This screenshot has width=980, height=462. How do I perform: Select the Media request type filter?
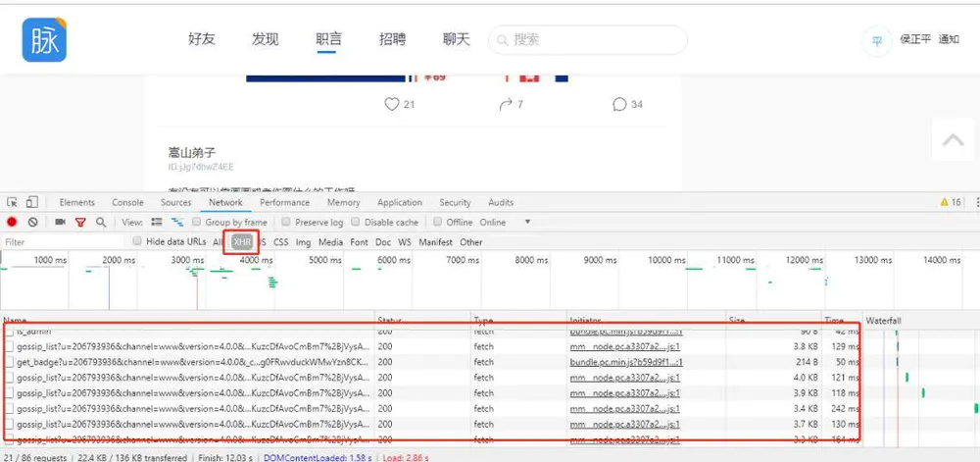pyautogui.click(x=330, y=242)
